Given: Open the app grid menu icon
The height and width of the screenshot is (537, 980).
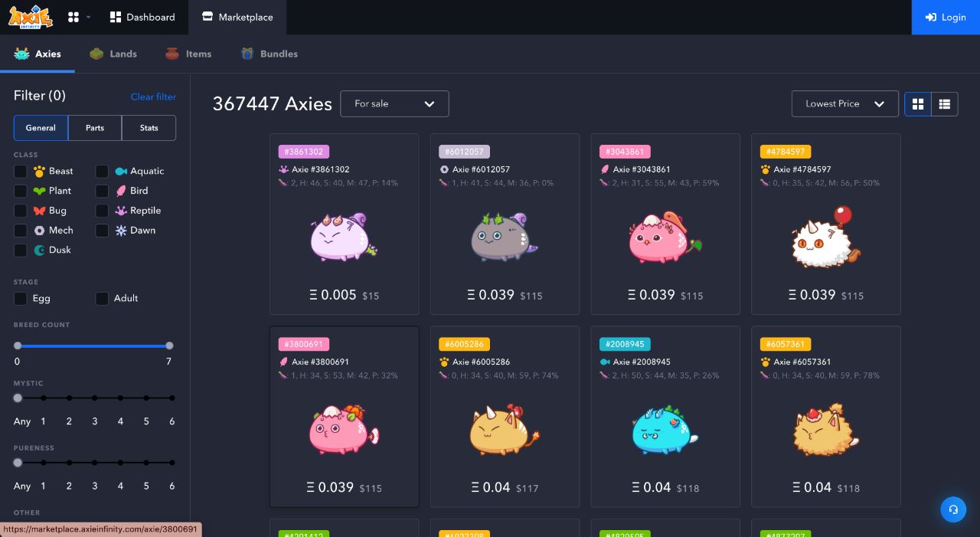Looking at the screenshot, I should pyautogui.click(x=73, y=17).
